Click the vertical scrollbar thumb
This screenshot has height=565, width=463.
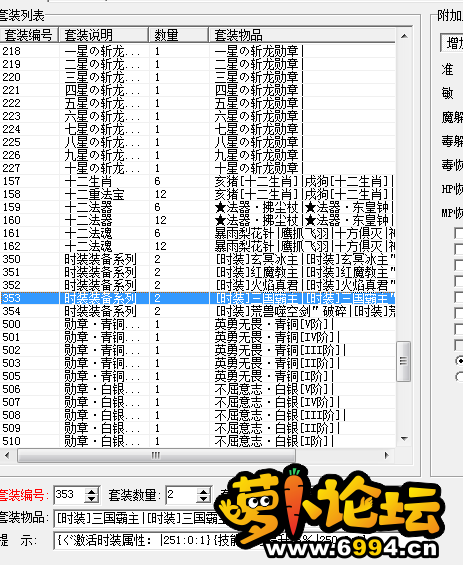(403, 361)
